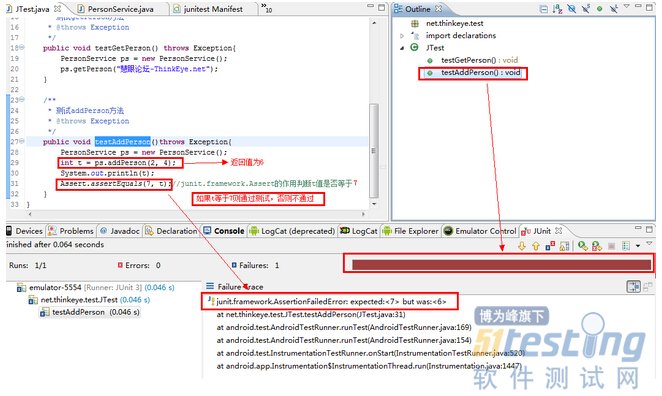Screen dimensions: 662x396
Task: Rerun the test from JUnit toolbar
Action: point(583,246)
